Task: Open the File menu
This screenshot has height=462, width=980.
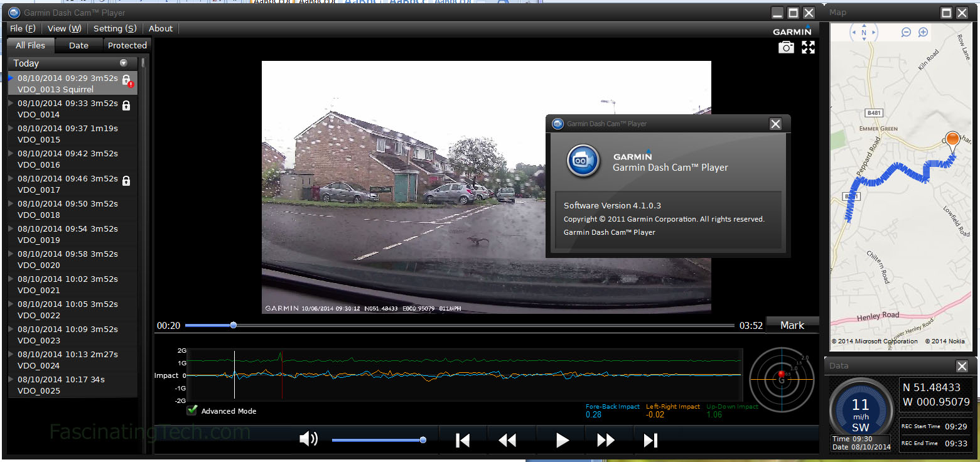Action: point(23,28)
